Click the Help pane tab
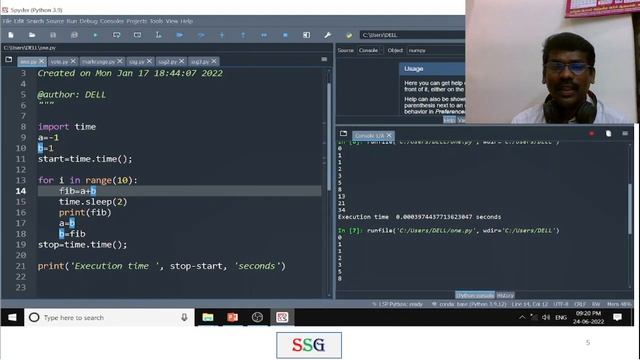 (449, 120)
